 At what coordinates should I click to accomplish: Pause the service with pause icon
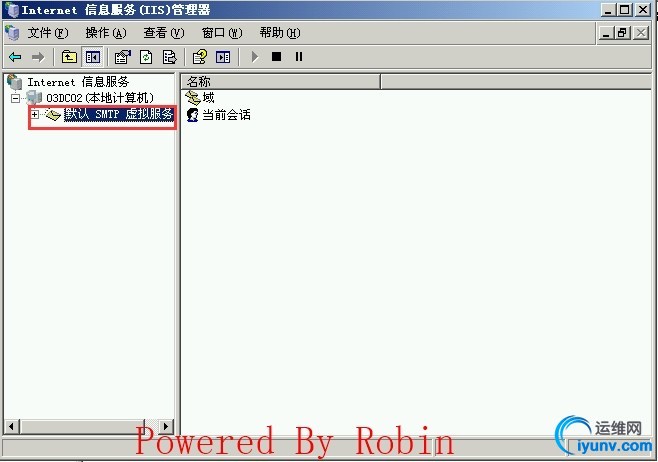(x=299, y=57)
